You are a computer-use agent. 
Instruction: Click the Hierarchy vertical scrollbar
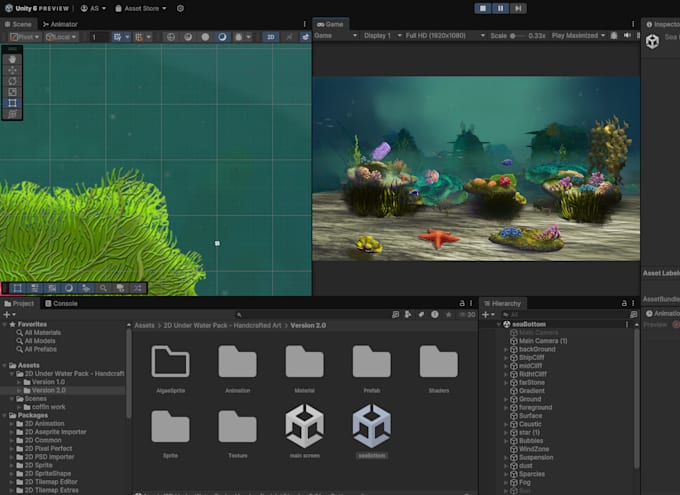(x=637, y=398)
